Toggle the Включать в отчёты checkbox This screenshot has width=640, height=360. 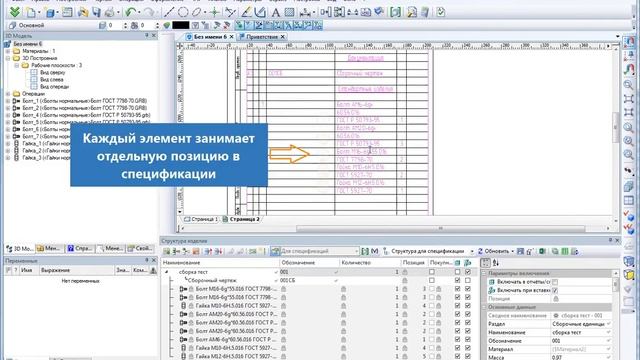click(555, 282)
